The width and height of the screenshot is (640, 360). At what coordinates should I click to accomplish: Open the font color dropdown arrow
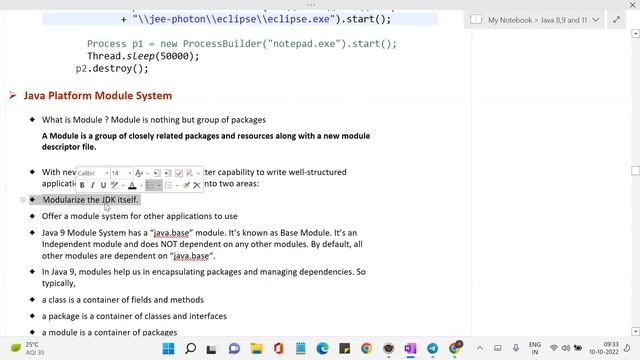(x=141, y=186)
